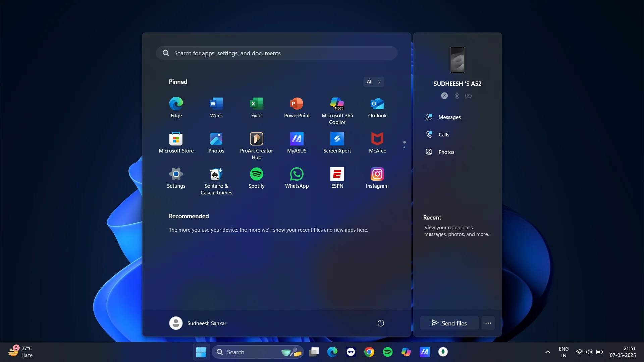
Task: Open ProArt Creator Hub
Action: 257,146
